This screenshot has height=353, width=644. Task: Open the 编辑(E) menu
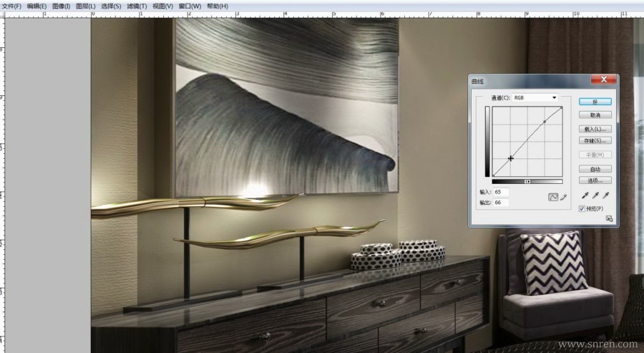(x=36, y=6)
